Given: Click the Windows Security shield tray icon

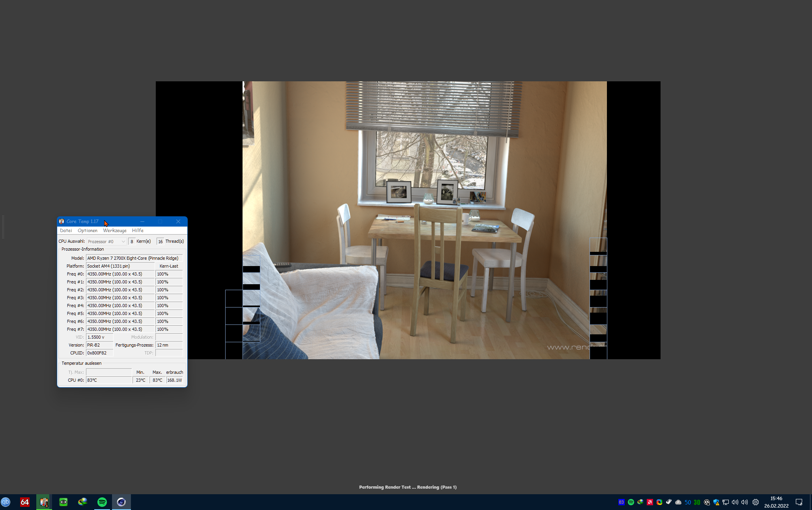Looking at the screenshot, I should click(x=716, y=502).
